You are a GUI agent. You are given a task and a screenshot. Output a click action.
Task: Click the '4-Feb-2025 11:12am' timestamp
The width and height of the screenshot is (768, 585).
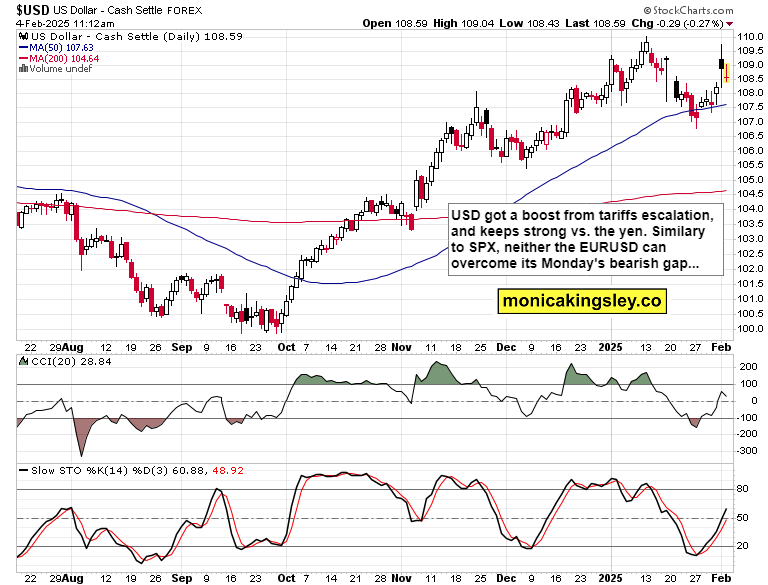click(x=65, y=23)
